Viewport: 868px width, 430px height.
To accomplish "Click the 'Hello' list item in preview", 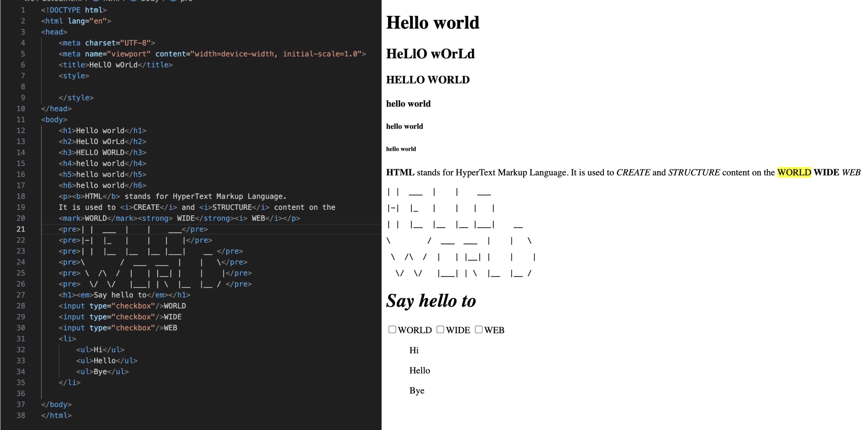I will 420,371.
